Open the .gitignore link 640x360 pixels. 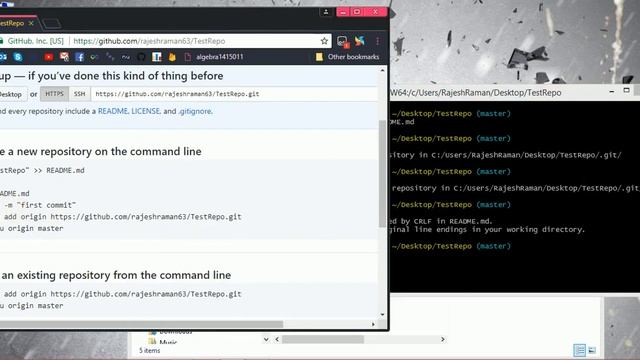[x=195, y=111]
